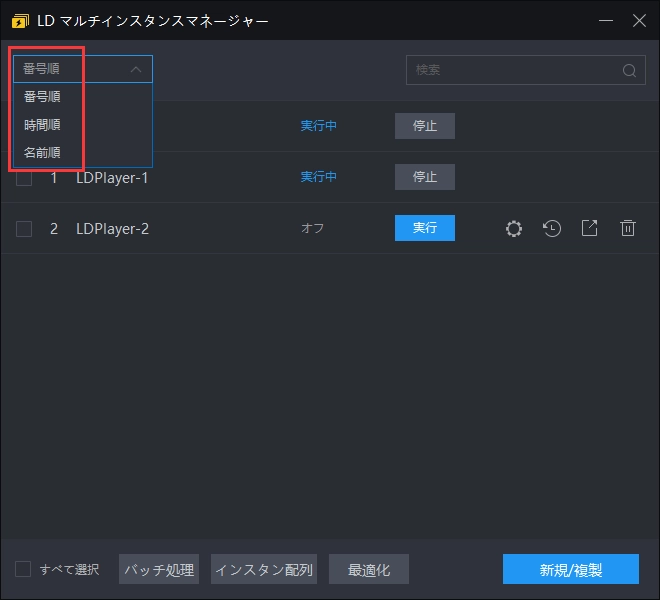Select the LDPlayer-2 name text
Viewport: 660px width, 600px height.
pyautogui.click(x=112, y=229)
